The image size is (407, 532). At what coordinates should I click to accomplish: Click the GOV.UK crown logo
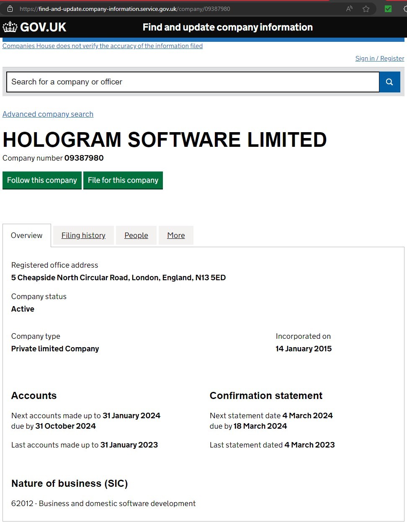(10, 27)
